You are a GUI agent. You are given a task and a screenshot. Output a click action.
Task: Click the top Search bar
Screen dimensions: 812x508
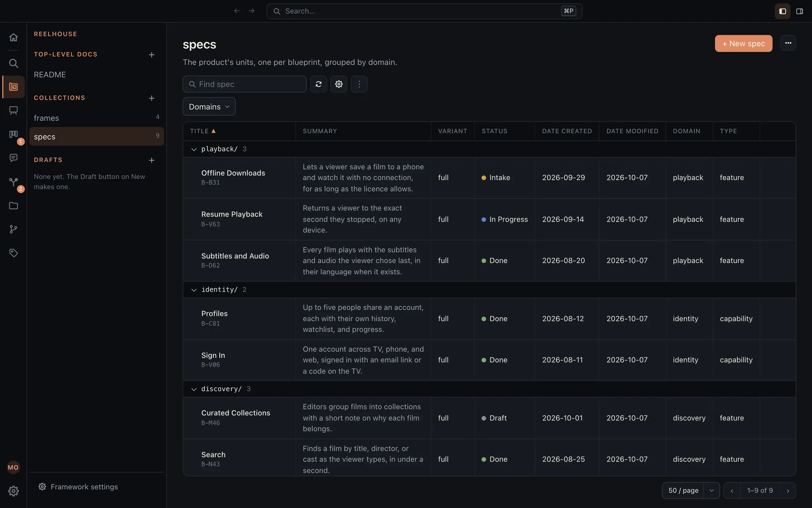424,11
